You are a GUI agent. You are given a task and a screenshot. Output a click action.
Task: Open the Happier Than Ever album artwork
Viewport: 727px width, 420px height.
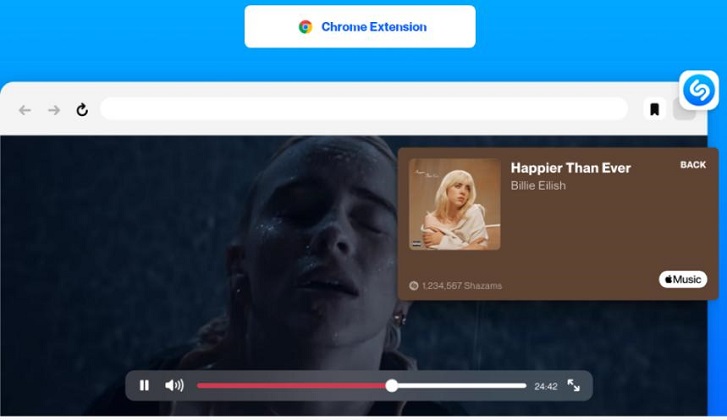(x=454, y=204)
